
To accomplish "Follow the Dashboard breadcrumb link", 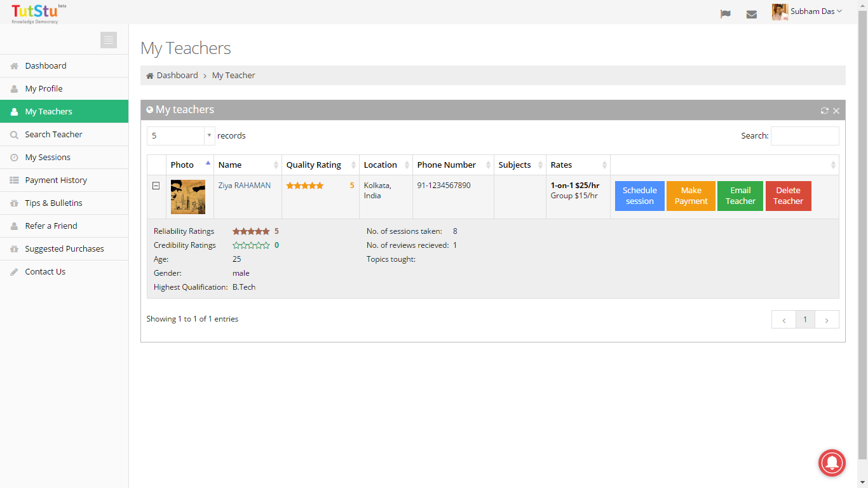I will point(177,75).
